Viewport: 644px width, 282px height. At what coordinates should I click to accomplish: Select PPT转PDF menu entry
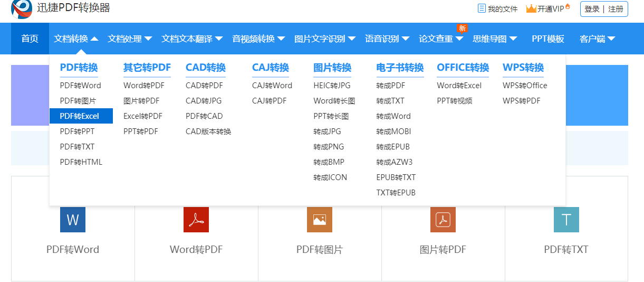(141, 131)
